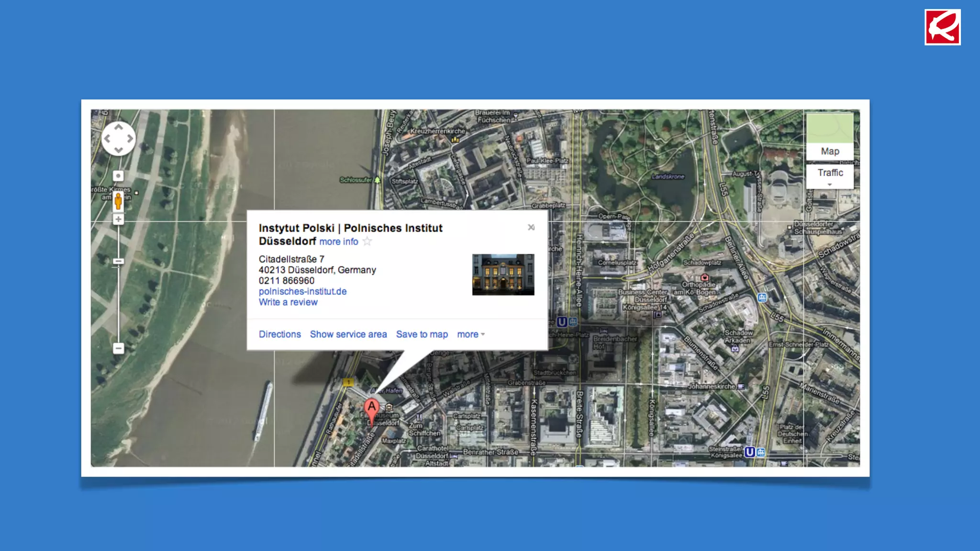This screenshot has height=551, width=980.
Task: Pan the map right with arrow control
Action: (130, 139)
